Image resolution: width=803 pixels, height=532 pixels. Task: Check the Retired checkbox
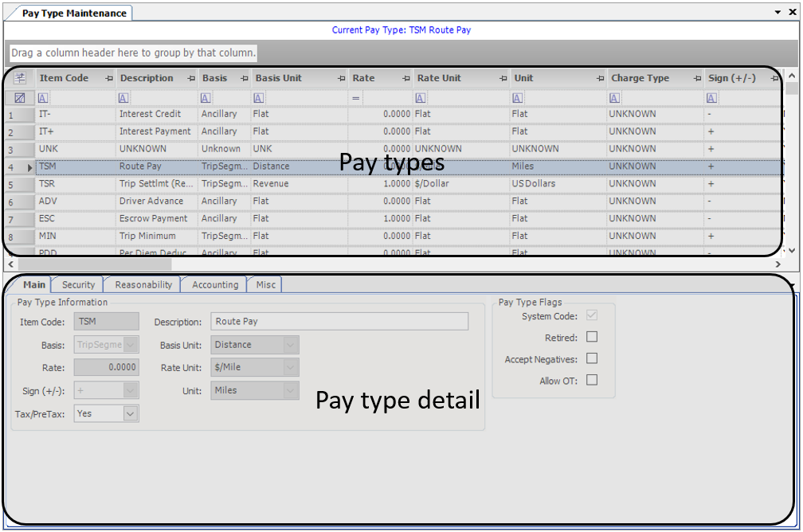point(593,335)
